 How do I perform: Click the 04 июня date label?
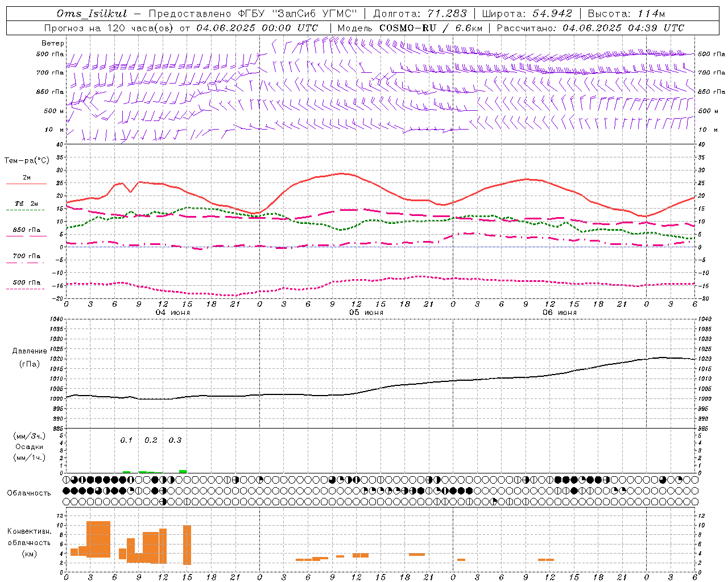click(173, 313)
